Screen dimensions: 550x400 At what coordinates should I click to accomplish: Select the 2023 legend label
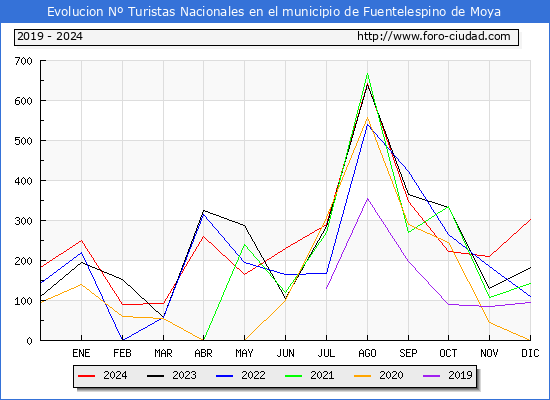pyautogui.click(x=184, y=375)
